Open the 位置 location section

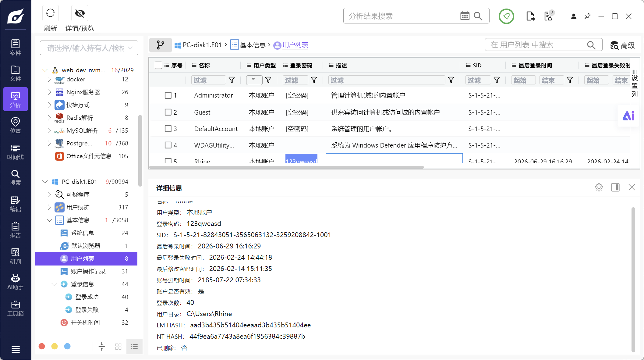16,125
